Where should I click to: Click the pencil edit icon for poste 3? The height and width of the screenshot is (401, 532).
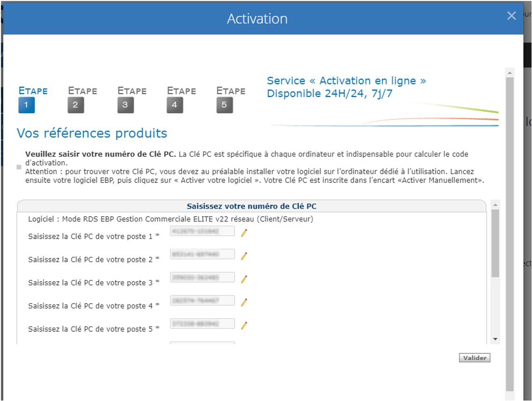coord(244,279)
